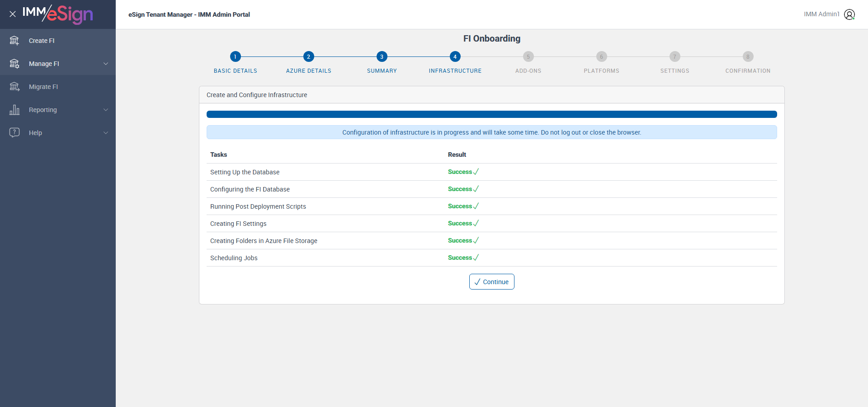Click Success result for Creating Folders in Azure

[x=463, y=240]
